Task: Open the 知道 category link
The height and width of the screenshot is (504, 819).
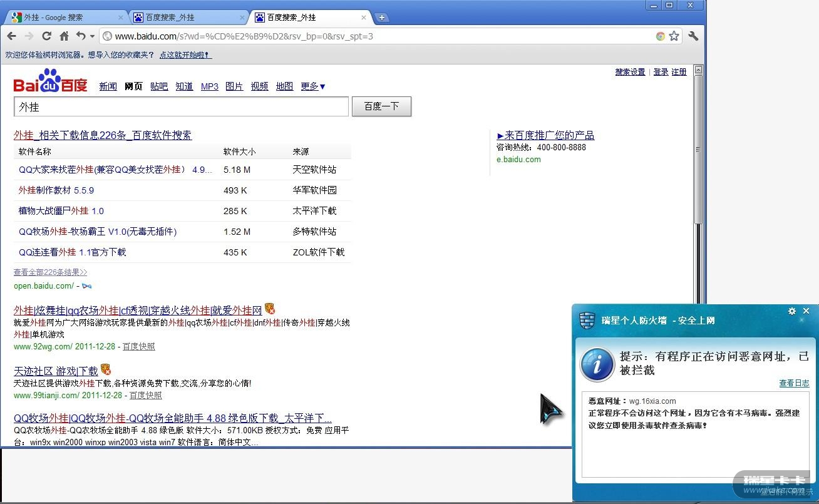Action: [184, 86]
